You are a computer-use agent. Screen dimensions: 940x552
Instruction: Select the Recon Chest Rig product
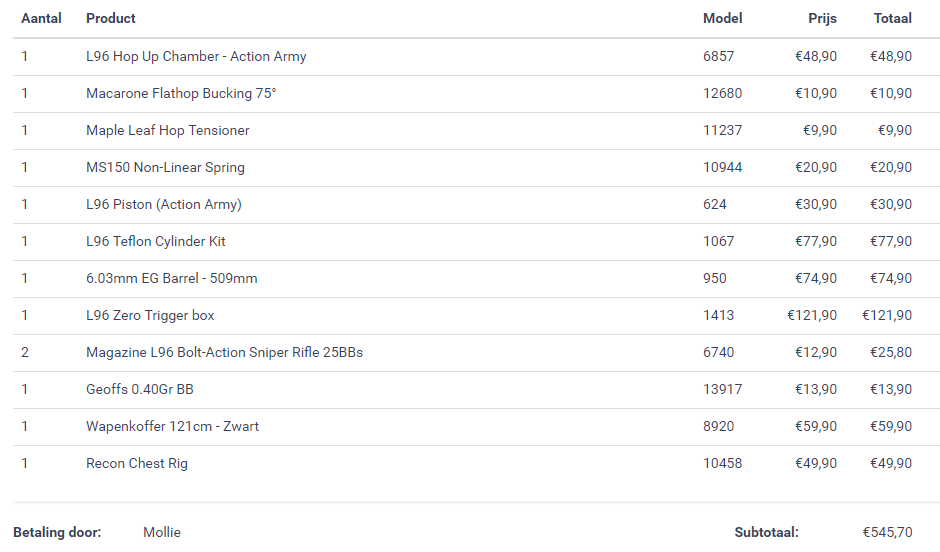(x=137, y=463)
